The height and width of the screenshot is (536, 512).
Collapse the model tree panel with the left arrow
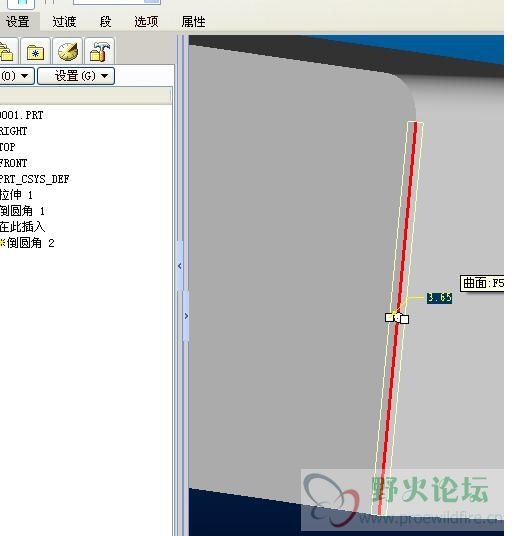pyautogui.click(x=180, y=266)
